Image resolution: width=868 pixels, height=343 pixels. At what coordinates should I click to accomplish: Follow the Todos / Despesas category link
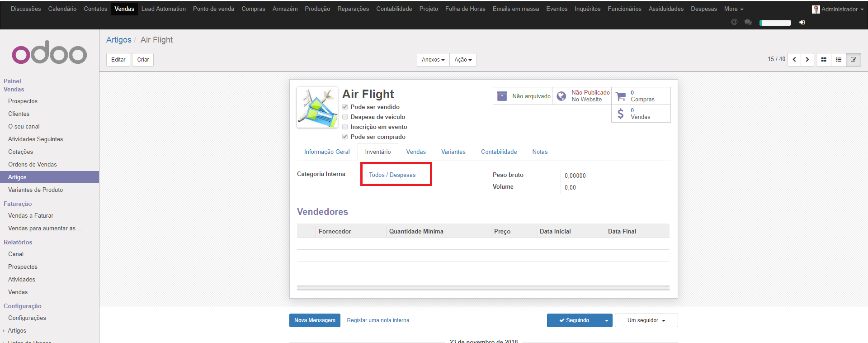[x=392, y=175]
